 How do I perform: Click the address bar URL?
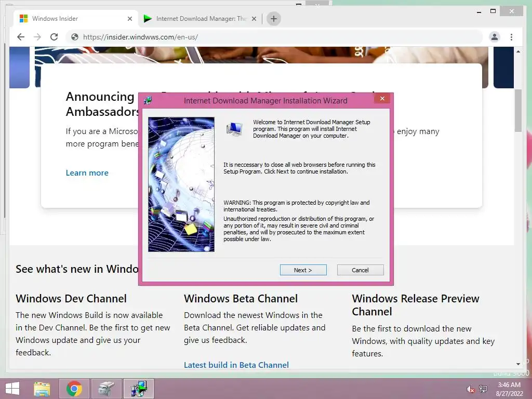click(140, 37)
